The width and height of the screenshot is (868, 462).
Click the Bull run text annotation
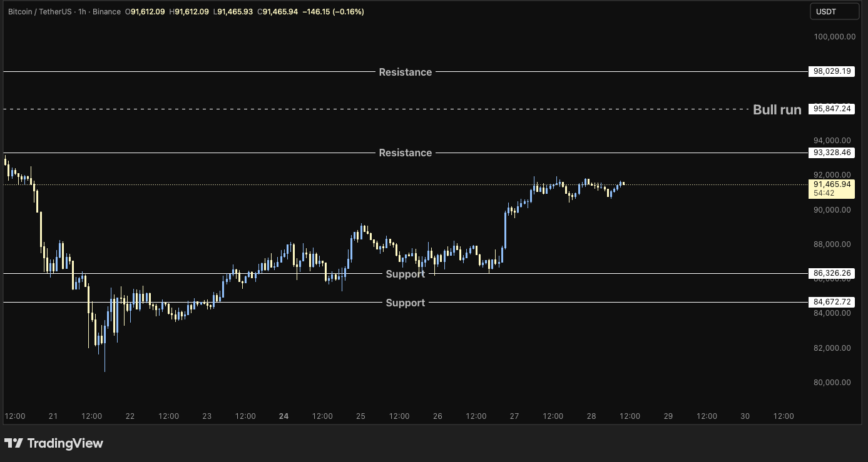tap(776, 109)
